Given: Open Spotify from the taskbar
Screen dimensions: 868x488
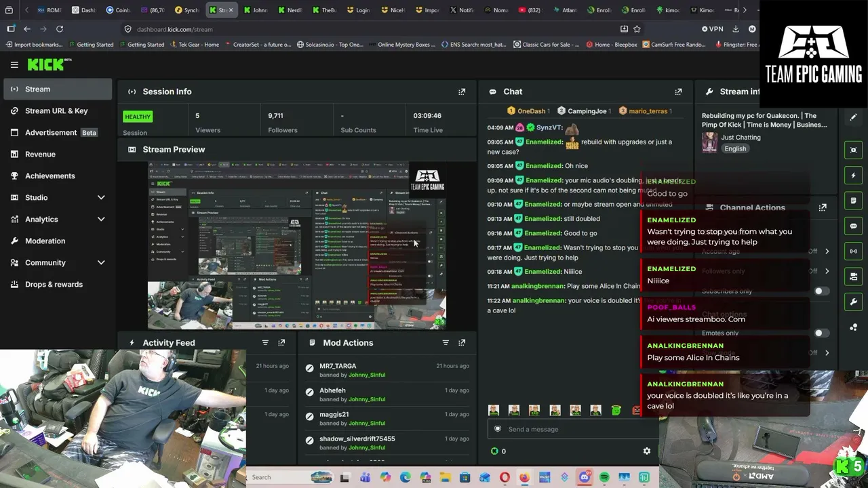Looking at the screenshot, I should click(x=604, y=477).
